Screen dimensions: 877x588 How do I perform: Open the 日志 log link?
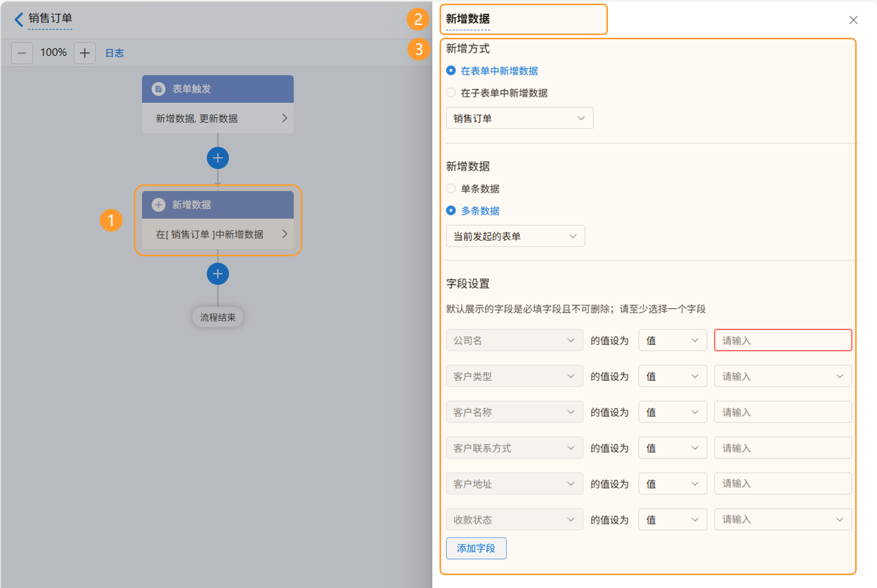click(x=114, y=53)
